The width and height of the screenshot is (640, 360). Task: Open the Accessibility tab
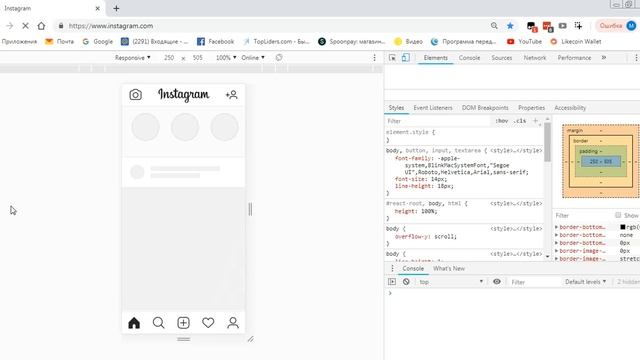click(570, 108)
